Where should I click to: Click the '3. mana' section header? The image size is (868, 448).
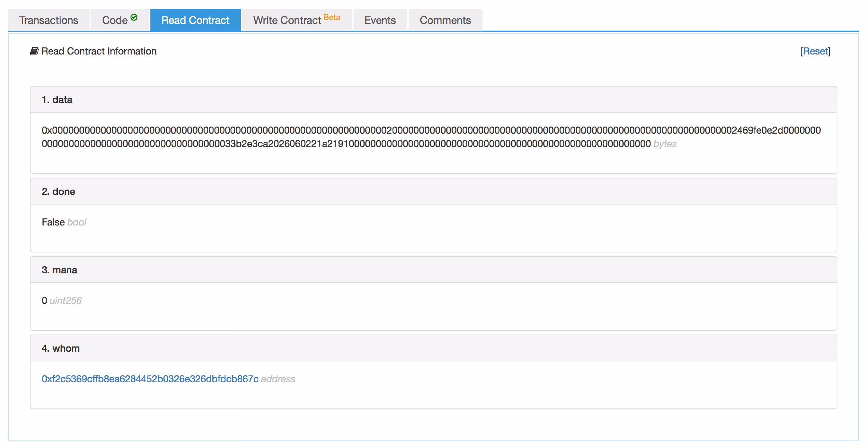click(x=59, y=270)
